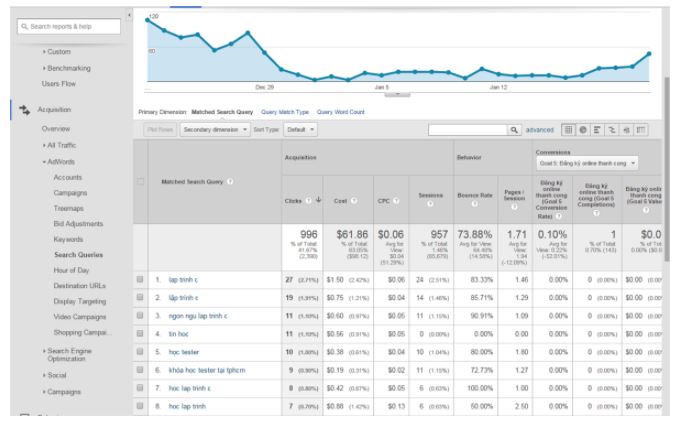Open help icon under Sessions column header
This screenshot has height=423, width=690.
(430, 204)
